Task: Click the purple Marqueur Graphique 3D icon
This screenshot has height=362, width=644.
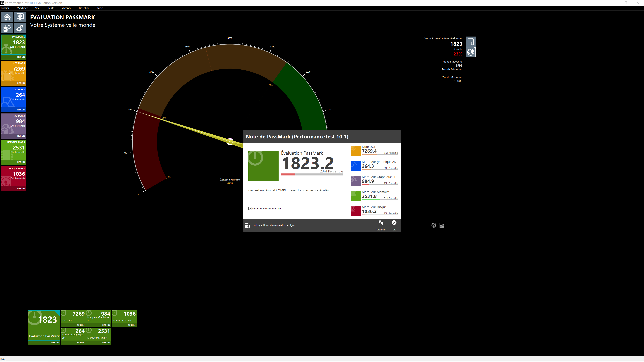Action: tap(356, 181)
